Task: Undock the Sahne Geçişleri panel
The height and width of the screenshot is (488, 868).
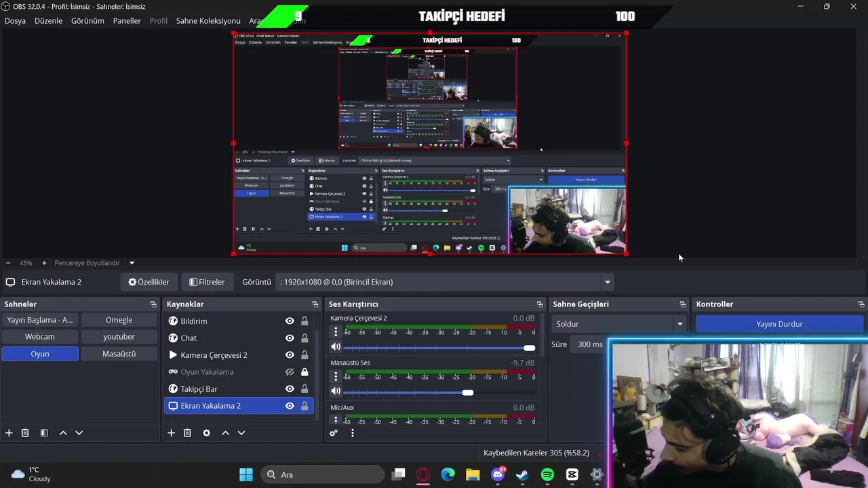Action: 683,304
